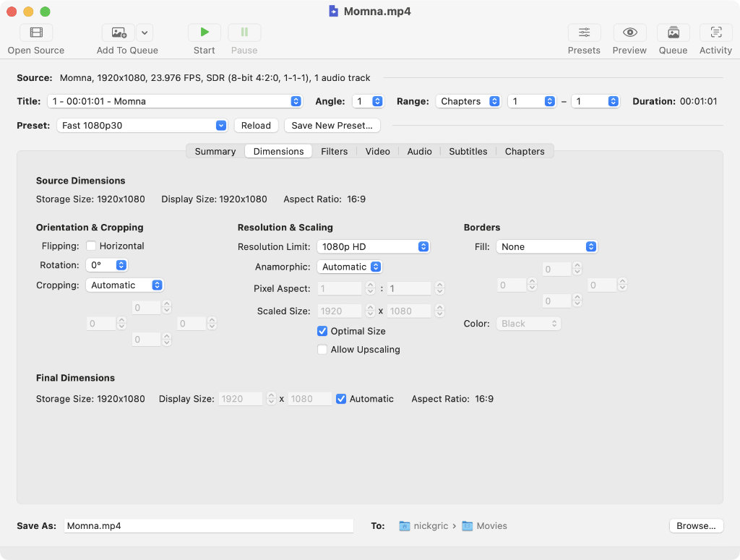Start encoding with the green play icon
The image size is (740, 560).
click(205, 33)
